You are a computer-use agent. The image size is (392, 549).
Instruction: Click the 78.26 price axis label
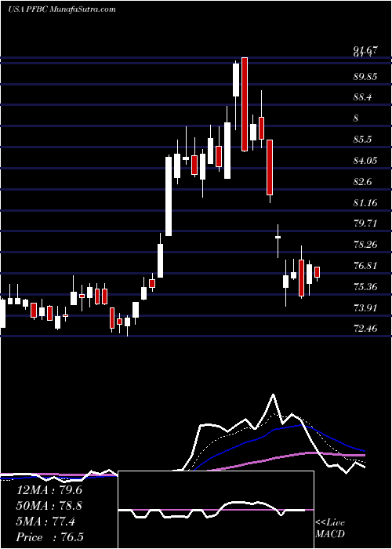[365, 245]
